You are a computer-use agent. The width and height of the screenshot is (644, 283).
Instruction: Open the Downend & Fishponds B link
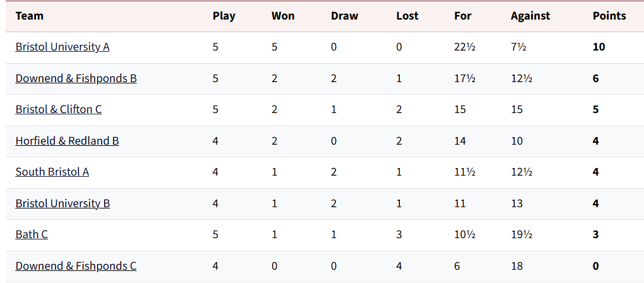[x=76, y=78]
